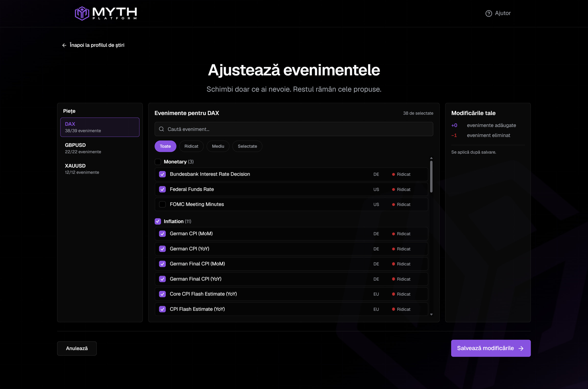
Task: Uncheck German CPI (MoM) checkbox
Action: pos(162,234)
